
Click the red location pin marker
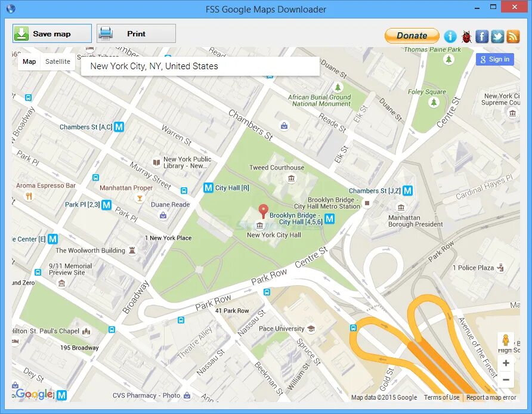[263, 211]
